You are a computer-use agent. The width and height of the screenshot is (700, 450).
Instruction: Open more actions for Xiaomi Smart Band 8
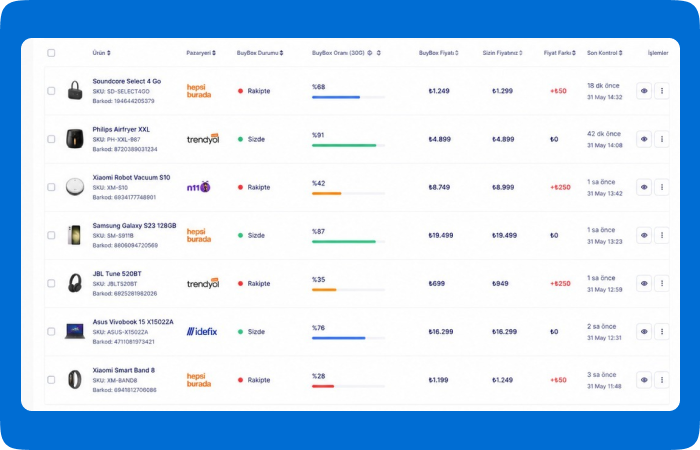(662, 380)
